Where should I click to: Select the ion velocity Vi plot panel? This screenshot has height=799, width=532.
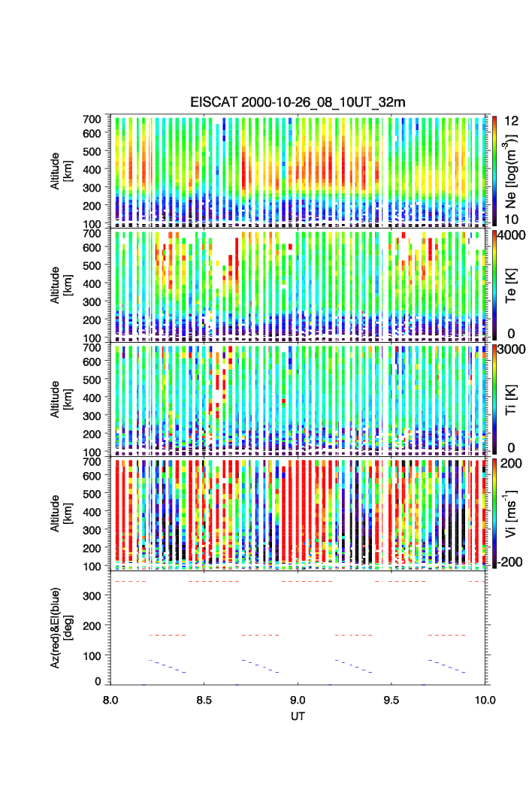(298, 513)
